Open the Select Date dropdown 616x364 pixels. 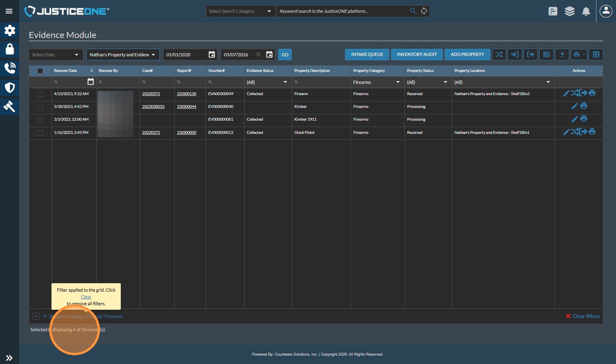click(x=56, y=55)
